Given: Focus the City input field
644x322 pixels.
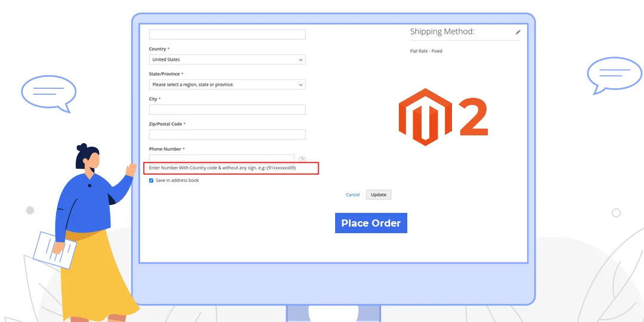Looking at the screenshot, I should [227, 110].
